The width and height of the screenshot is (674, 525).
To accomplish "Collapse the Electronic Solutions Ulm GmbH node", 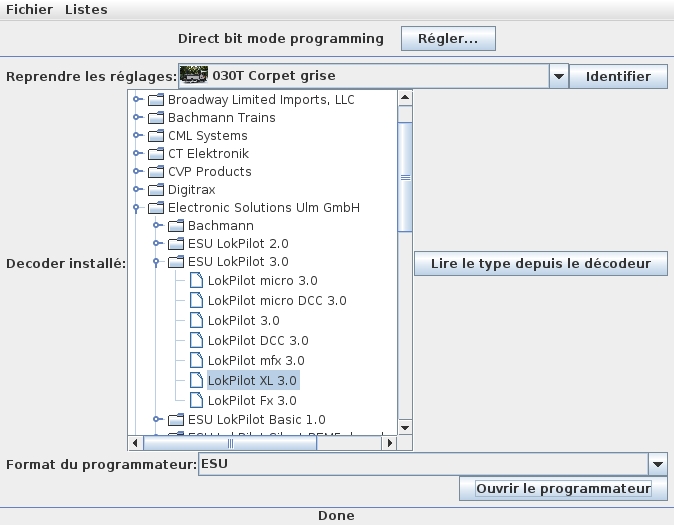I will (136, 208).
